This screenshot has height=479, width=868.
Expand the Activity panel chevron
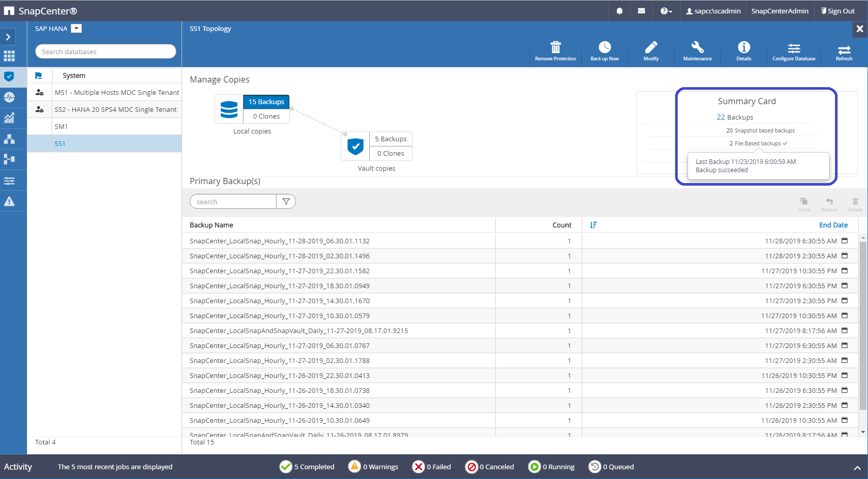[x=857, y=468]
